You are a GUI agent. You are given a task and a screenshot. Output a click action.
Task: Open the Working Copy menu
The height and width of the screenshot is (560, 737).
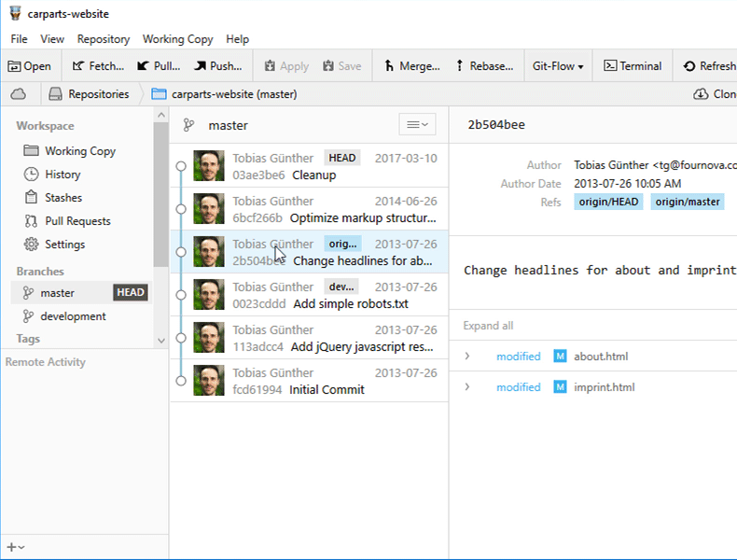click(x=177, y=39)
